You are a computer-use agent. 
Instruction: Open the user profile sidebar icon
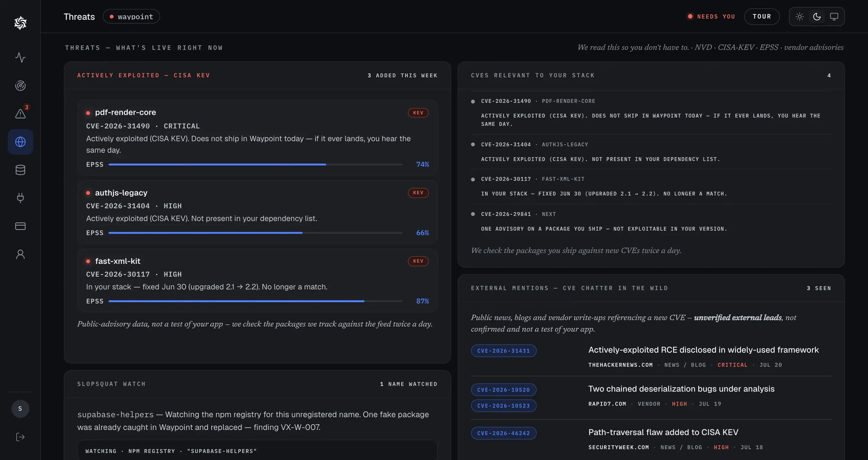20,254
